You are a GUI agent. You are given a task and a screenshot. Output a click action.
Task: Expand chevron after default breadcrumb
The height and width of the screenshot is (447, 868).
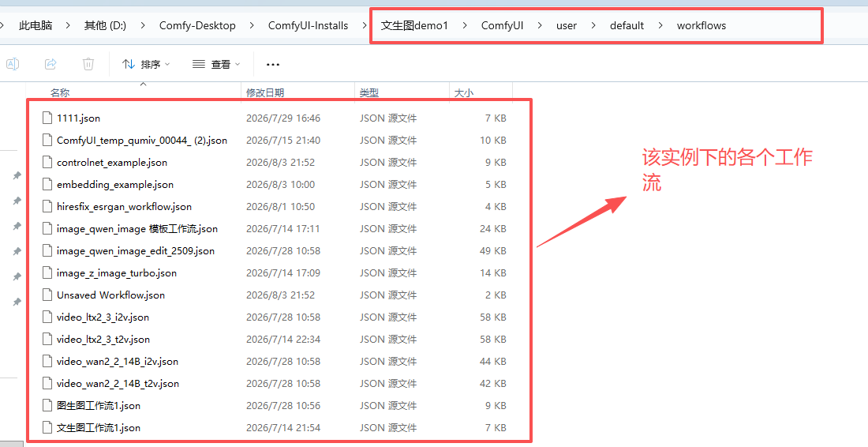point(660,25)
